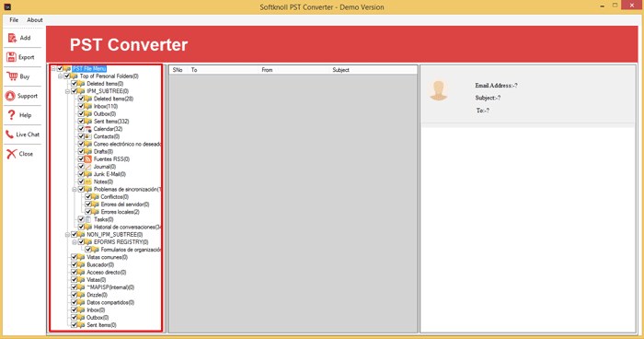Collapse the PST File Menu root node
Screen dimensions: 644x339
coord(53,69)
